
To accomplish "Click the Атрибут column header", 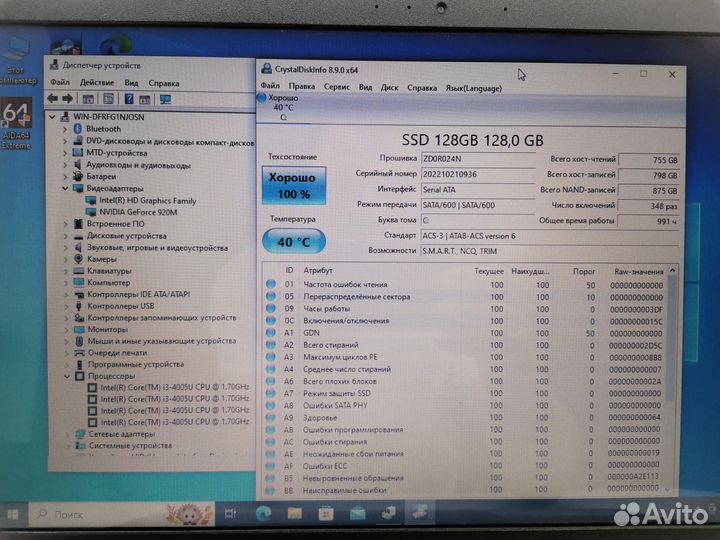I will [318, 270].
